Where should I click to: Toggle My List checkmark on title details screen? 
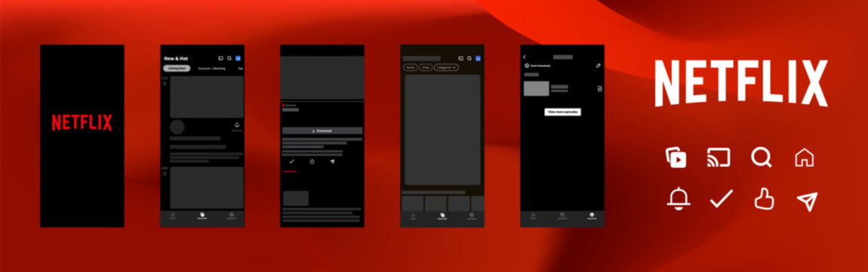pos(292,161)
